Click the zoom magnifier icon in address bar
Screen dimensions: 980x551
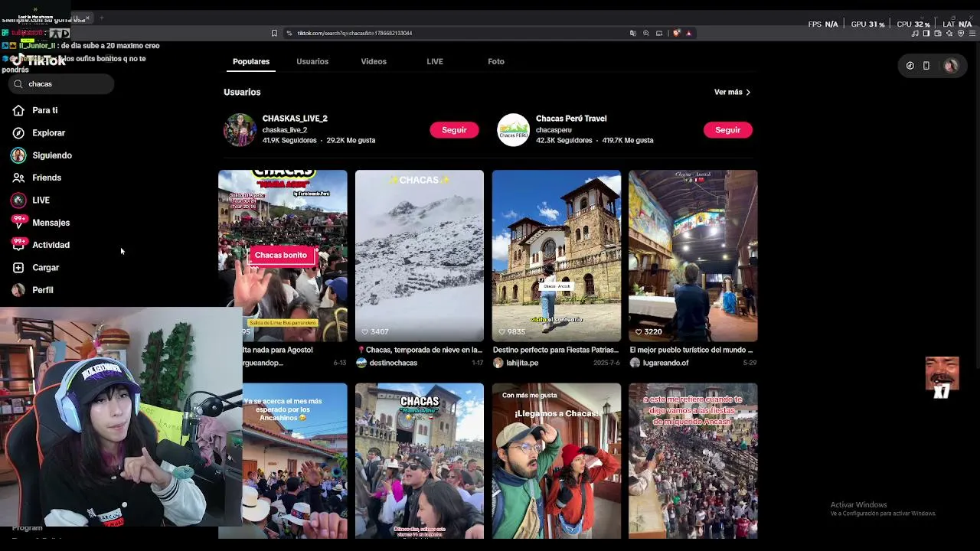tap(645, 33)
